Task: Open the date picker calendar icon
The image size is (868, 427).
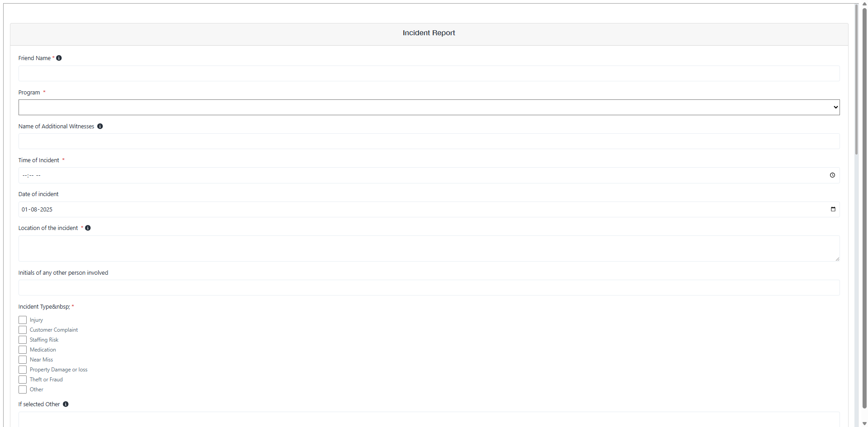Action: point(833,209)
